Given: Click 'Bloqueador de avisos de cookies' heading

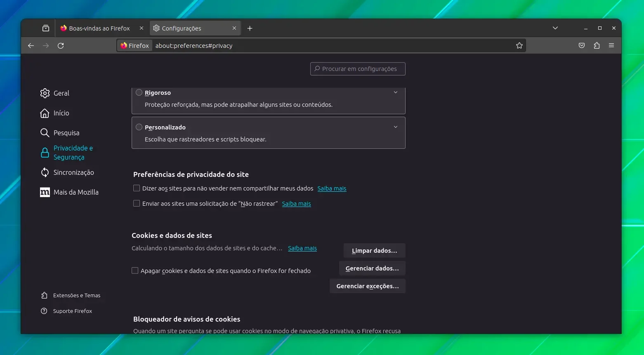Looking at the screenshot, I should coord(186,319).
